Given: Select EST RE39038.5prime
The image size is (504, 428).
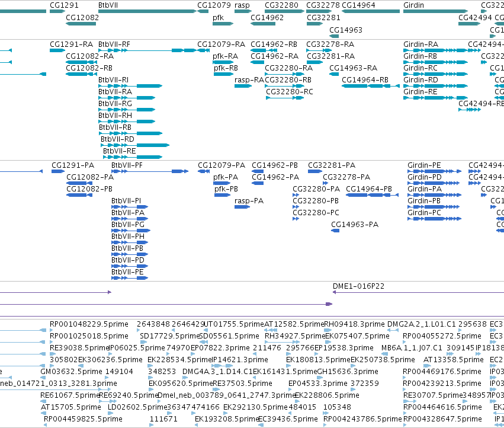Looking at the screenshot, I should pyautogui.click(x=52, y=354).
